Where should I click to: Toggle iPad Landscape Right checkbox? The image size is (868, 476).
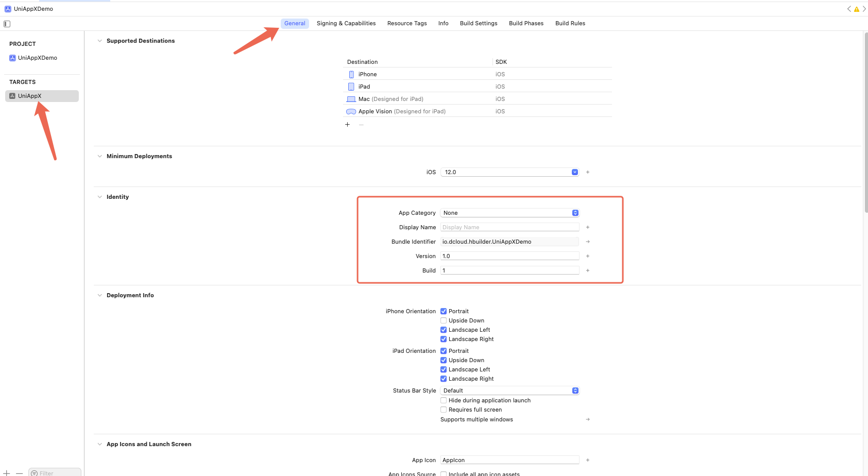(x=444, y=379)
